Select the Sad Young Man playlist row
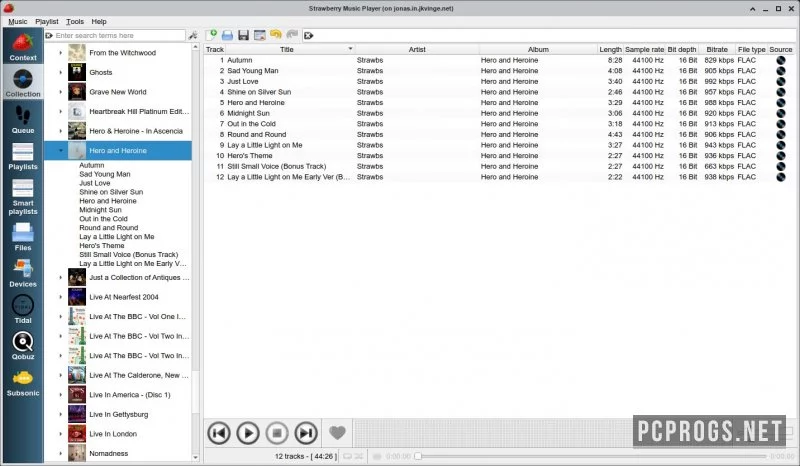Screen dimensions: 800x466 click(x=499, y=71)
